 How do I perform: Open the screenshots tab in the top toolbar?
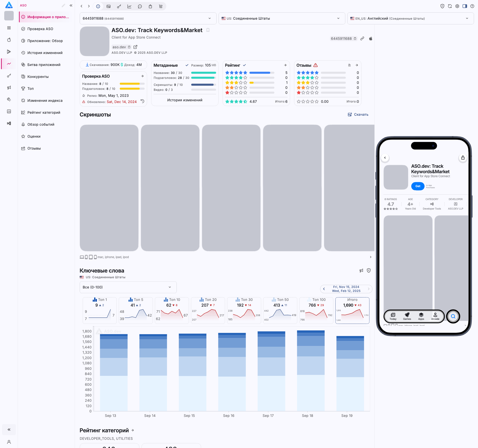(x=109, y=6)
